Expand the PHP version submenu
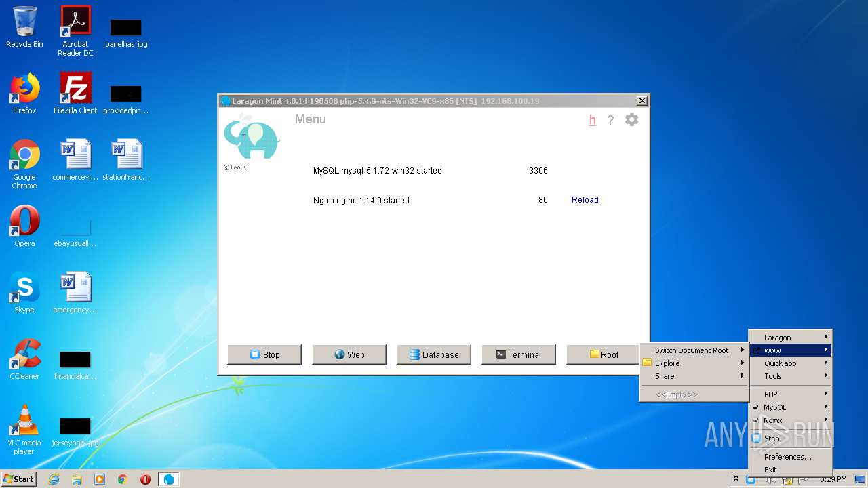The width and height of the screenshot is (868, 488). (x=790, y=394)
